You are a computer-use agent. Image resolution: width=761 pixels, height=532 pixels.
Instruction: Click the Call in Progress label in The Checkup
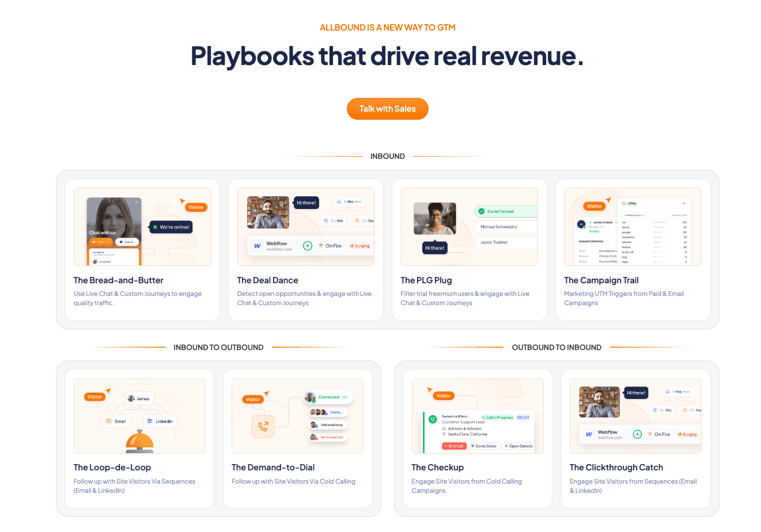[498, 417]
